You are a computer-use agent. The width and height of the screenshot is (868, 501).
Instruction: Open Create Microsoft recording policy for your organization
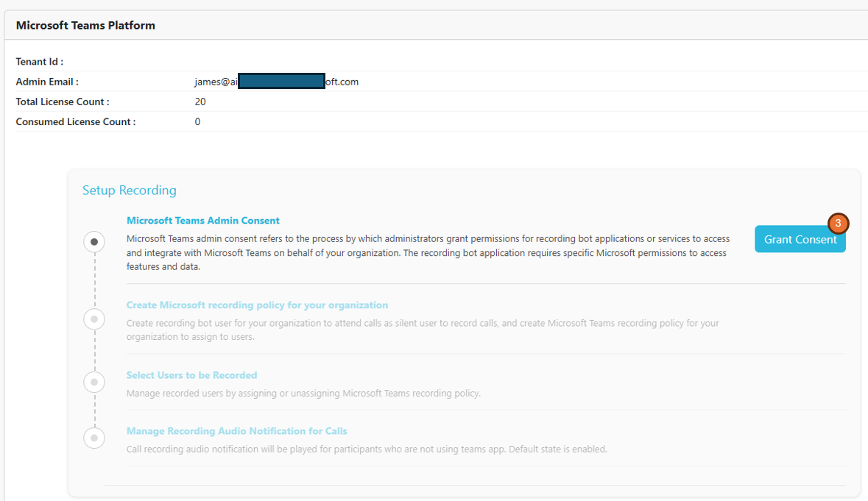point(258,305)
